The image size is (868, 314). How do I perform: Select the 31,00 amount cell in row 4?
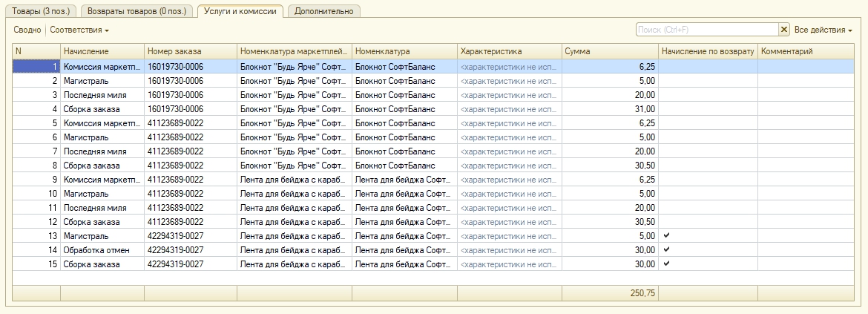point(609,108)
